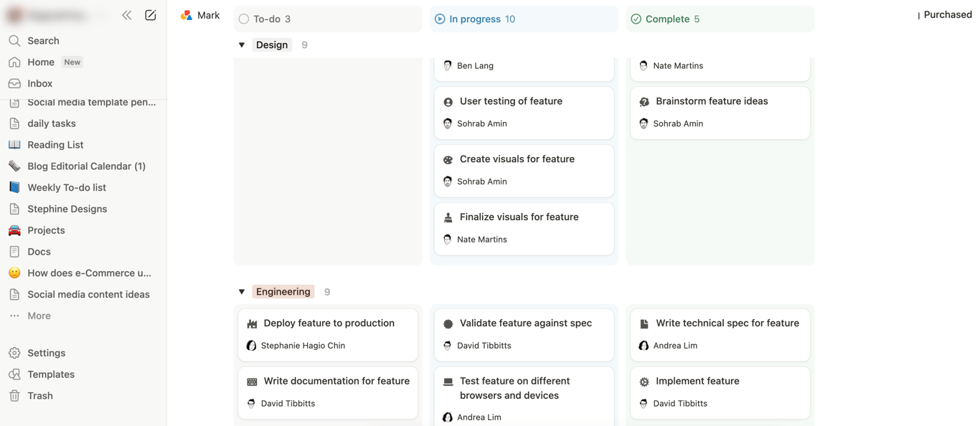Screen dimensions: 980x426
Task: Click the Reading List book icon
Action: coord(14,145)
